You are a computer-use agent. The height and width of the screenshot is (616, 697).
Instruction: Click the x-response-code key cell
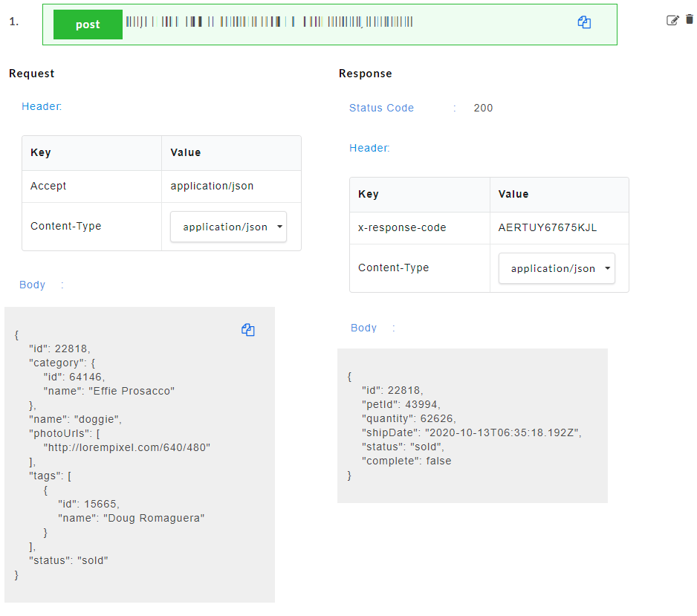click(402, 227)
